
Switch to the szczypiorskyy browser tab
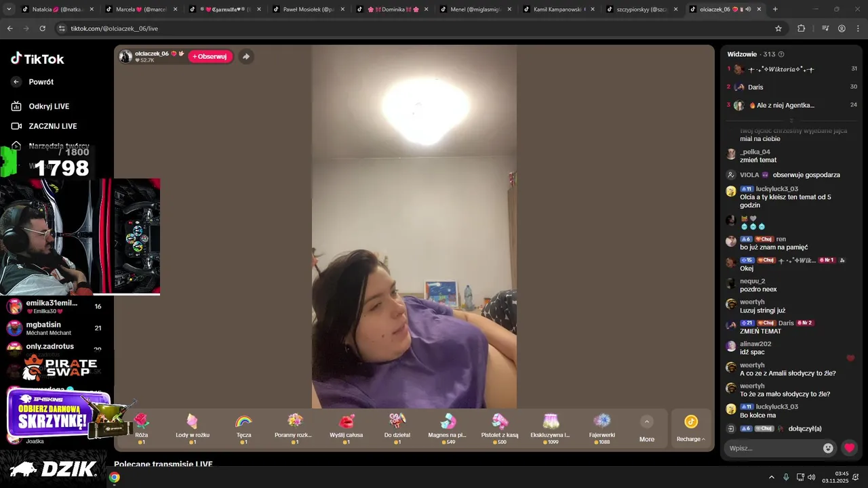[x=642, y=9]
